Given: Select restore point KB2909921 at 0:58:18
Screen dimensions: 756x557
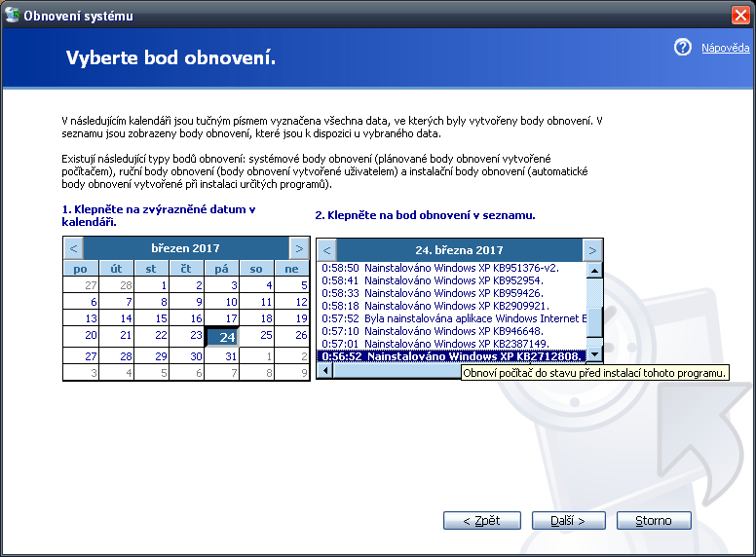Looking at the screenshot, I should point(452,306).
